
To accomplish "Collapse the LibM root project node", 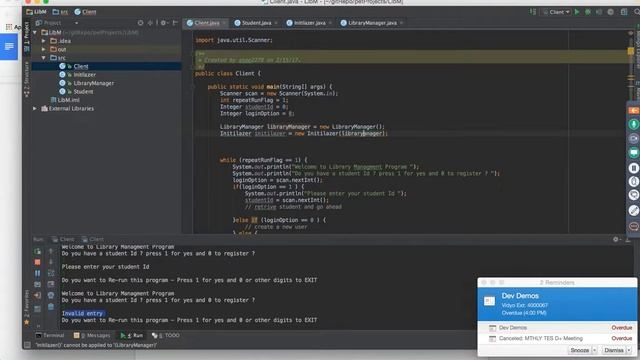I will [x=35, y=32].
